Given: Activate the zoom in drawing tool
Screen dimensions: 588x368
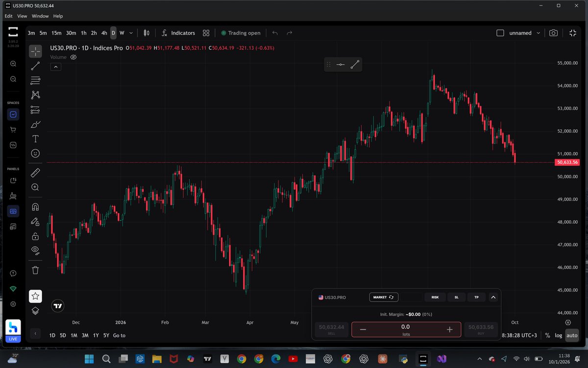Looking at the screenshot, I should [35, 187].
